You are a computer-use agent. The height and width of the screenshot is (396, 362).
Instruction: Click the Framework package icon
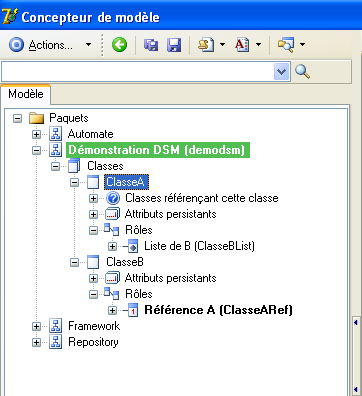[55, 326]
